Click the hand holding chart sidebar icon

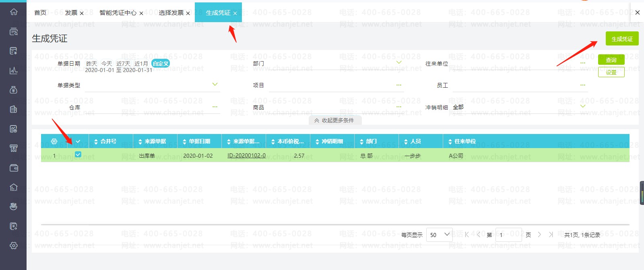pyautogui.click(x=14, y=206)
